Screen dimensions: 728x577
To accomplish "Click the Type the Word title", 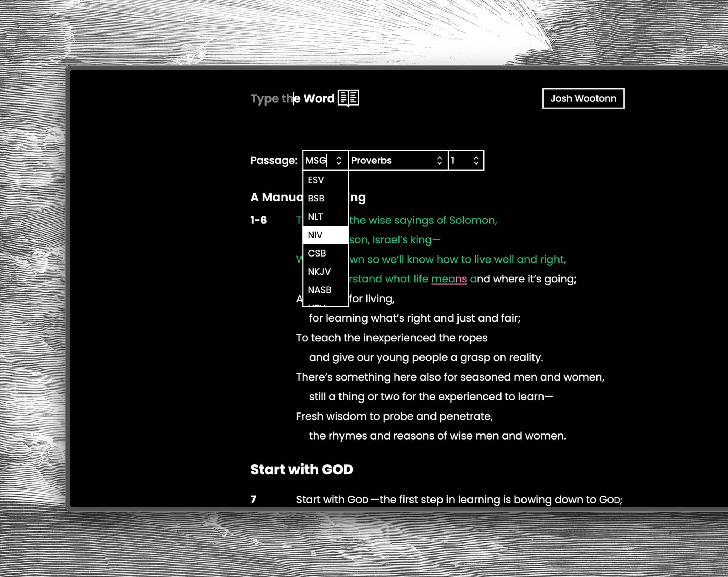I will (x=291, y=98).
